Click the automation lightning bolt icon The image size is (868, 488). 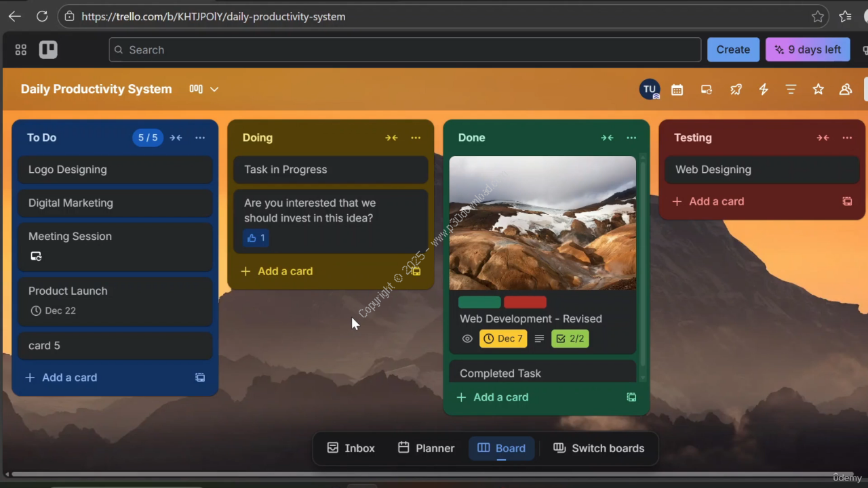coord(764,89)
